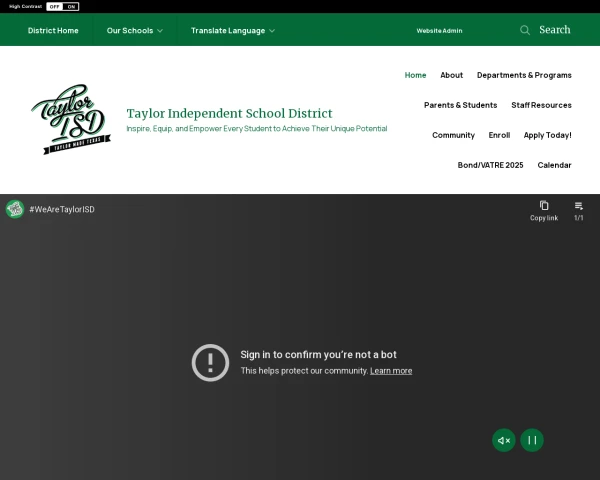
Task: Switch High Contrast to ON
Action: point(71,7)
